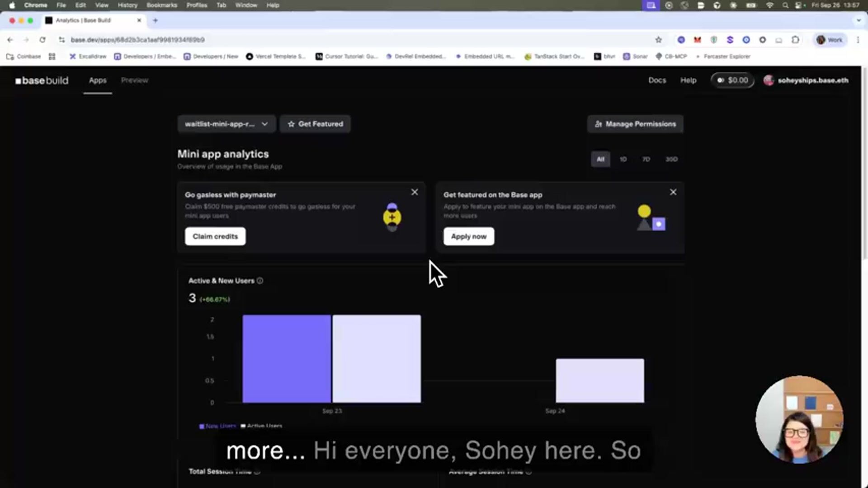Open a new browser tab with plus icon

click(155, 20)
